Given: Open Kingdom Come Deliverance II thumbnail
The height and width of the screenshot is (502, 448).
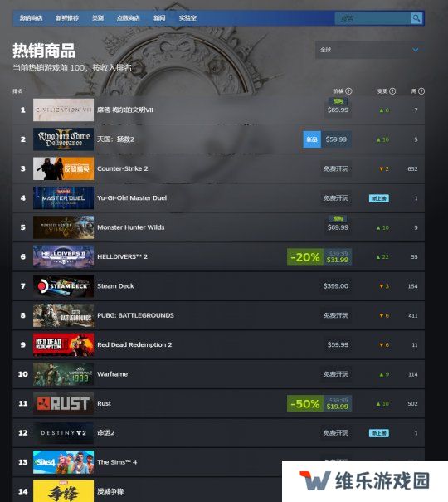Looking at the screenshot, I should pos(63,139).
